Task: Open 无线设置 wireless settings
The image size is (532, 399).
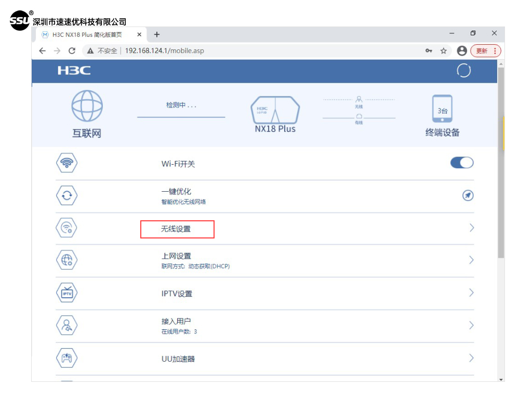Action: pos(177,229)
